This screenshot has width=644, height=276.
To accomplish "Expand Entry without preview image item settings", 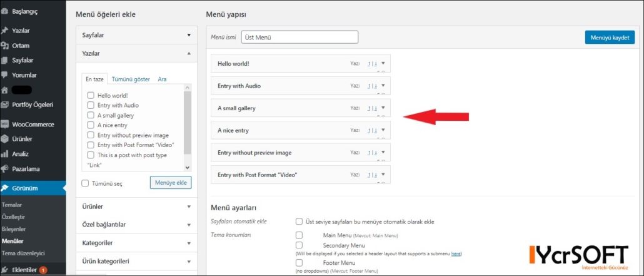I will (x=383, y=152).
